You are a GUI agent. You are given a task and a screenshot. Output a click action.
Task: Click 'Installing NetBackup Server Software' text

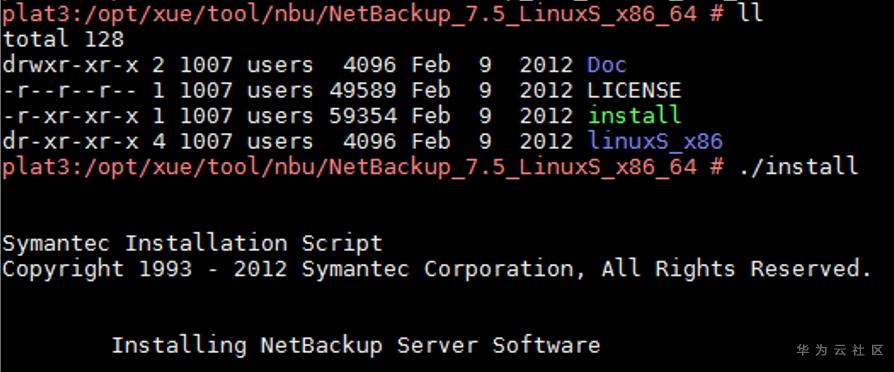355,345
